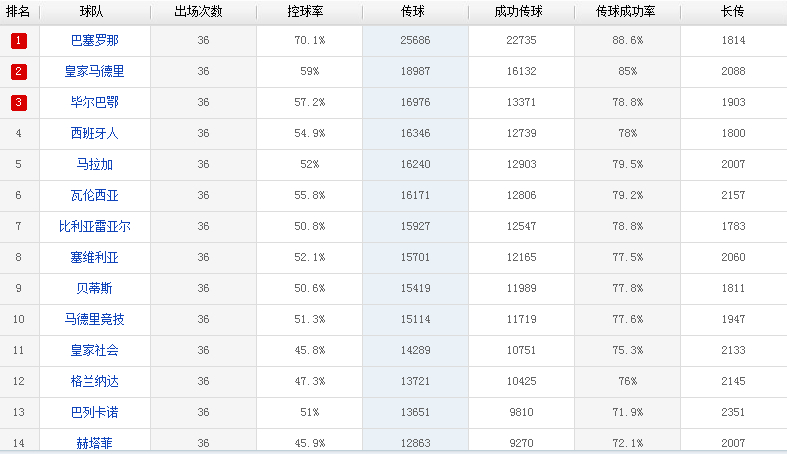Image resolution: width=787 pixels, height=454 pixels.
Task: Select the 12863 passes cell
Action: pos(415,441)
